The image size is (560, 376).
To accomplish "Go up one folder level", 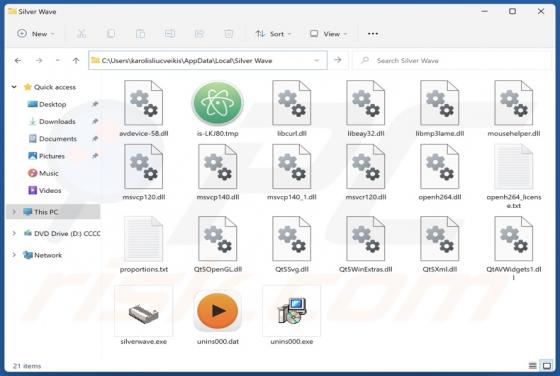I will point(76,60).
